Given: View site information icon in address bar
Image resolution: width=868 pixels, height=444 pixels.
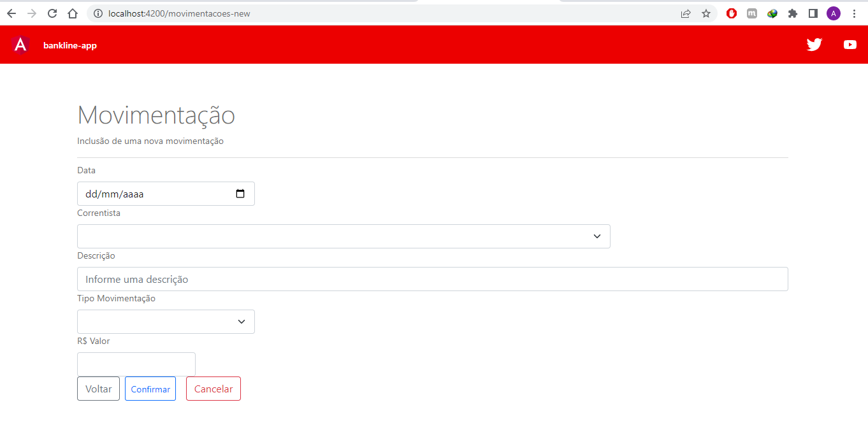Looking at the screenshot, I should pyautogui.click(x=98, y=13).
